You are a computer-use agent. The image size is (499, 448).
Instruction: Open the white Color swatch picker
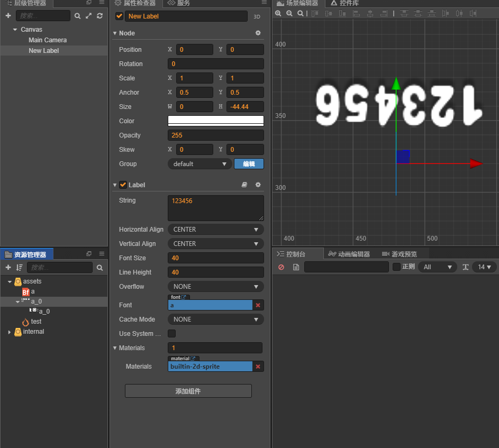click(215, 121)
